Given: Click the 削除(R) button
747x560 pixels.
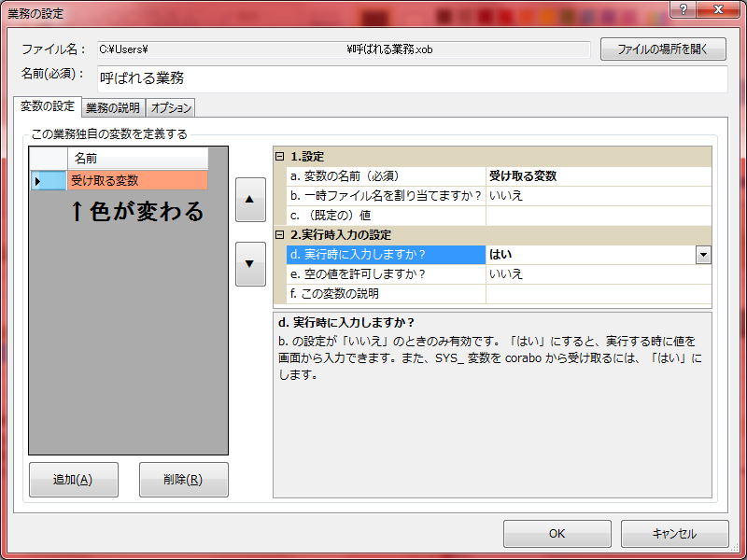Looking at the screenshot, I should click(x=183, y=480).
